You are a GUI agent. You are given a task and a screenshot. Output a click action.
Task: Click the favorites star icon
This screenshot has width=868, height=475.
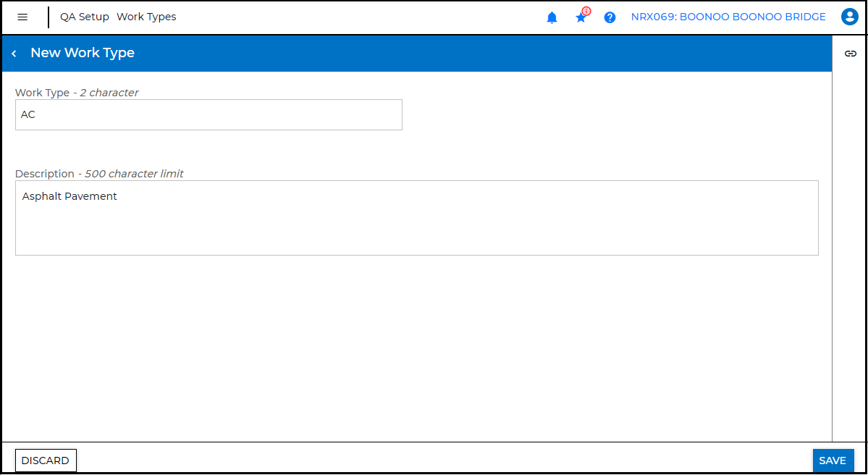(581, 17)
